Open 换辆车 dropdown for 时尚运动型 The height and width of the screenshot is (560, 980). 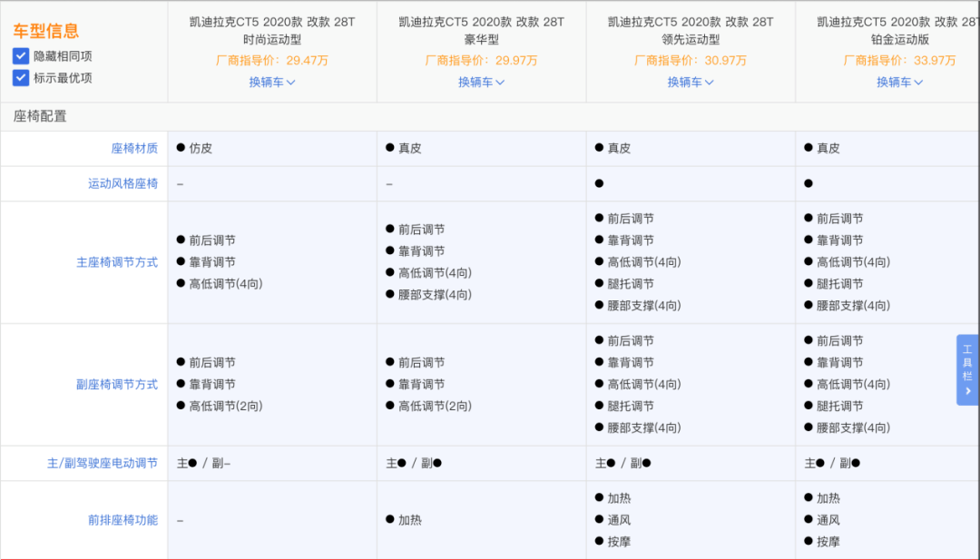click(x=272, y=82)
